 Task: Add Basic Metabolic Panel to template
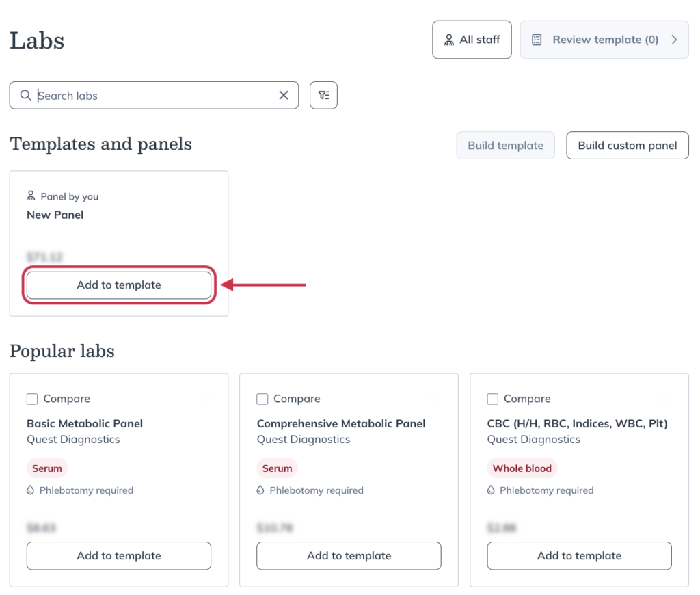(x=119, y=556)
